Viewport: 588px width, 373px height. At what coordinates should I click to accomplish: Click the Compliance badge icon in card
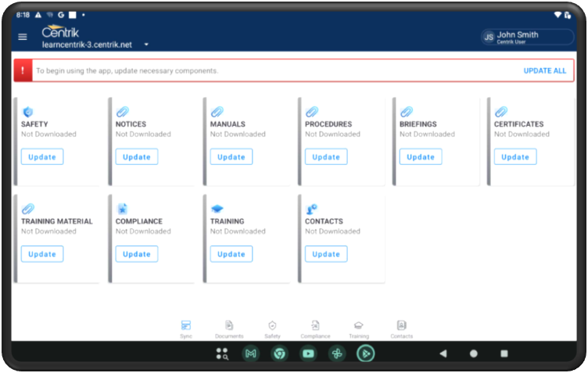pos(122,209)
